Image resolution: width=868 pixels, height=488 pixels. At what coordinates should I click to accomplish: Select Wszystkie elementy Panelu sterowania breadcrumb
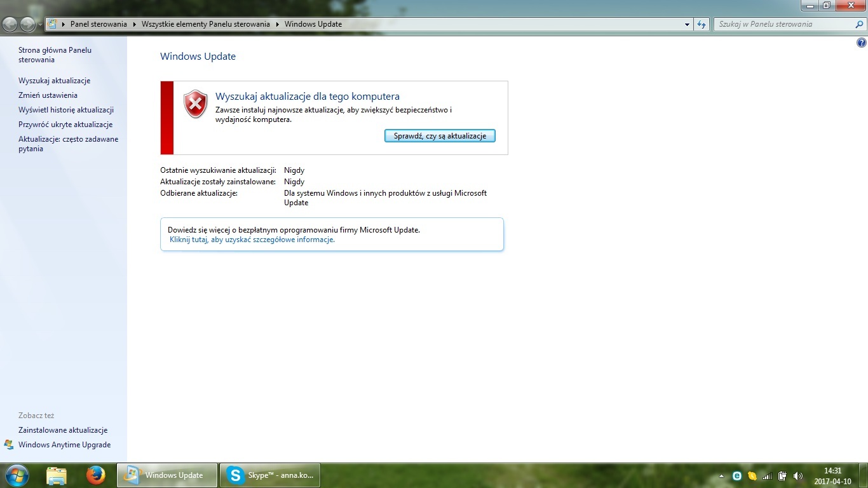pos(206,24)
